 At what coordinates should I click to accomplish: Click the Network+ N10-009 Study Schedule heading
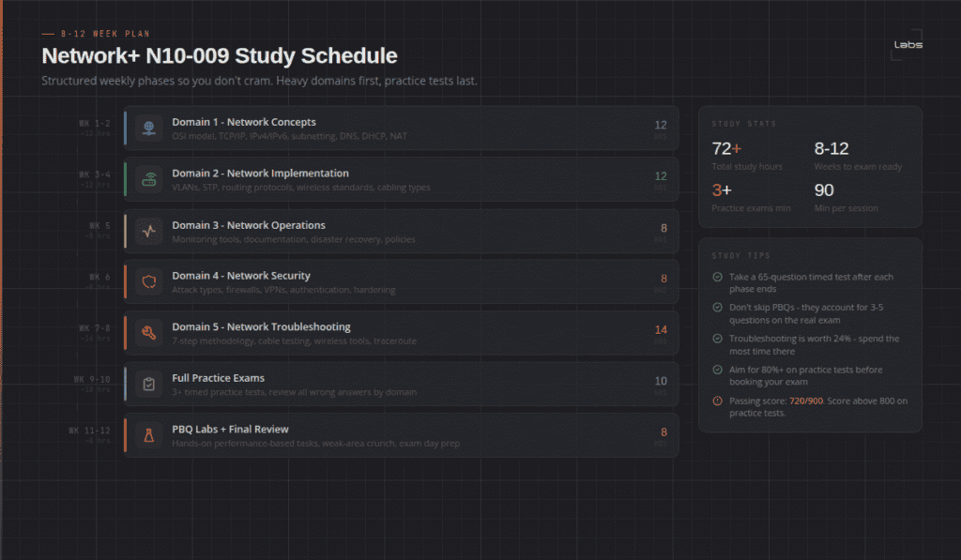click(x=220, y=55)
